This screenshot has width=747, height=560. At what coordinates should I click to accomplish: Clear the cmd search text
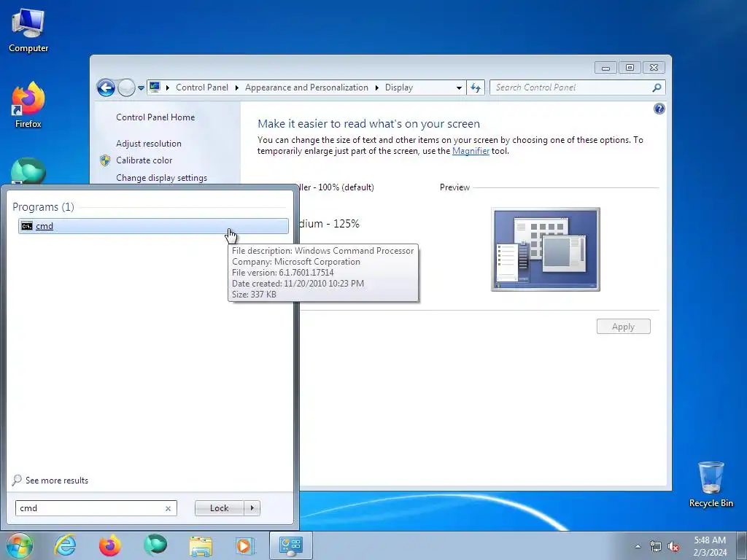[168, 508]
